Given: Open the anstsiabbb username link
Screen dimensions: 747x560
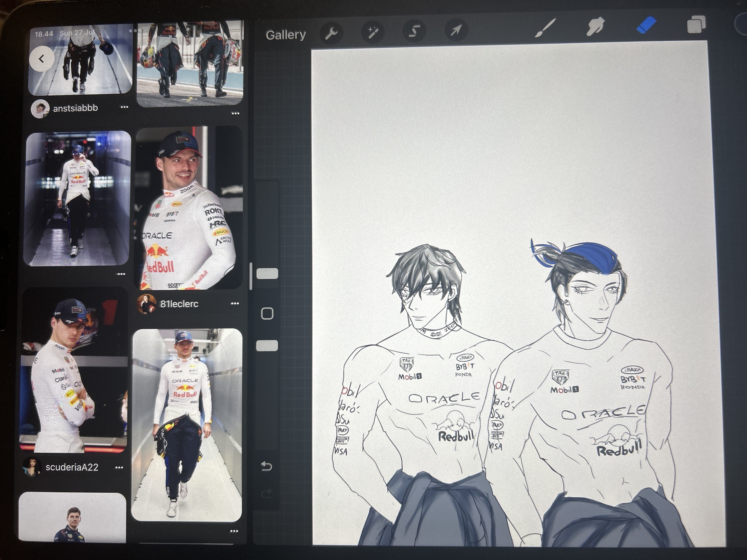Looking at the screenshot, I should coord(76,108).
